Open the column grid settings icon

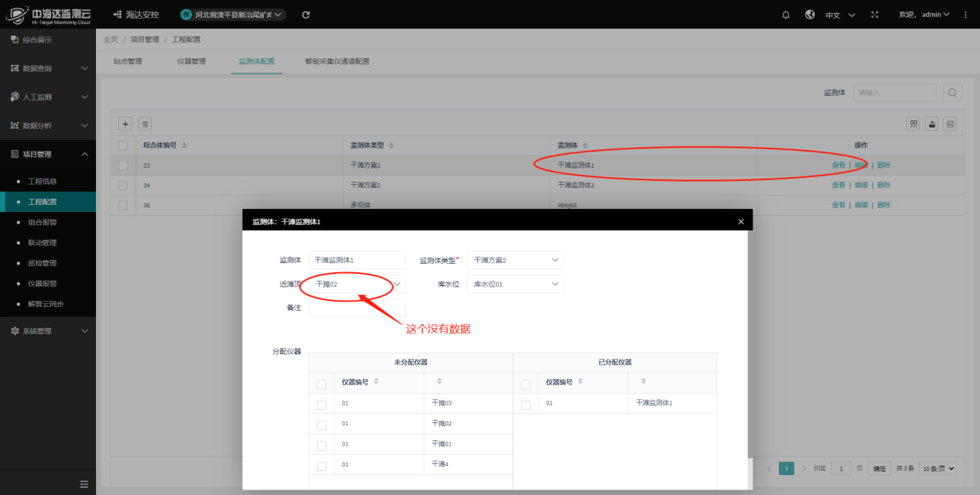pyautogui.click(x=913, y=124)
